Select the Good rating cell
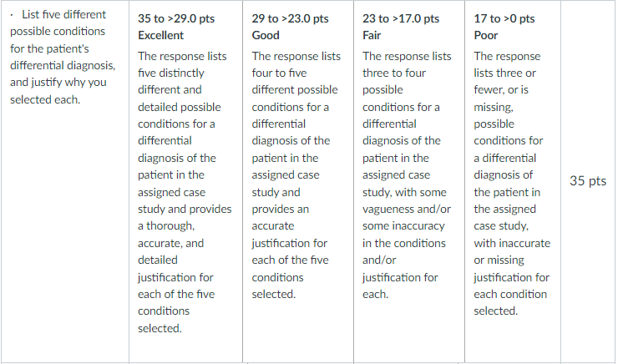Viewport: 618px width, 364px height. tap(298, 181)
